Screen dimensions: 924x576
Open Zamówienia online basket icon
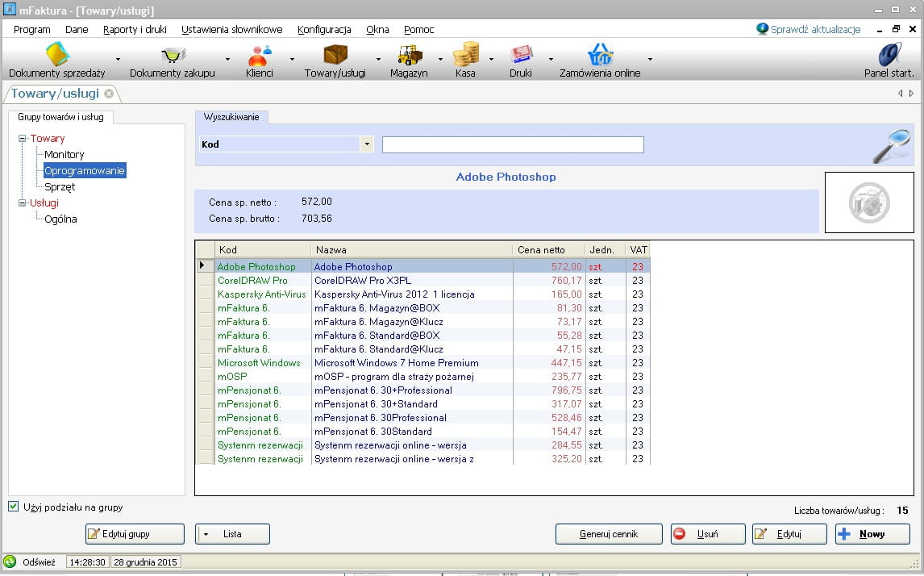[600, 55]
